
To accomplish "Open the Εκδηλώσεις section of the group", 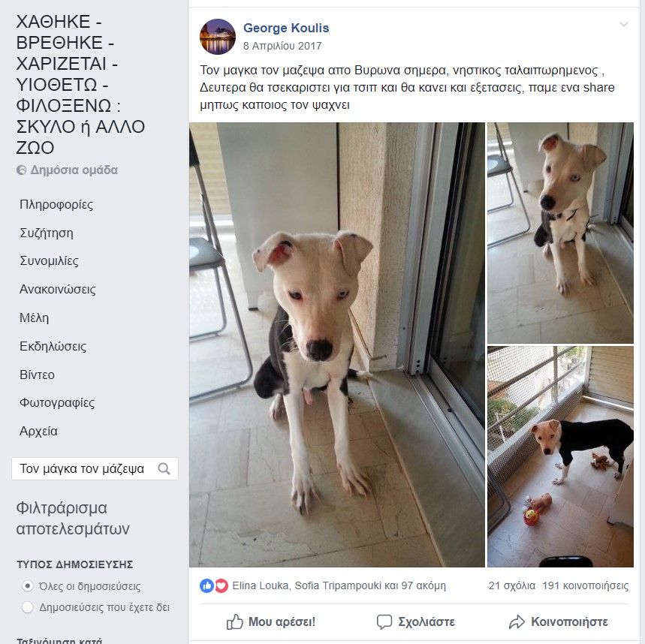I will [53, 346].
